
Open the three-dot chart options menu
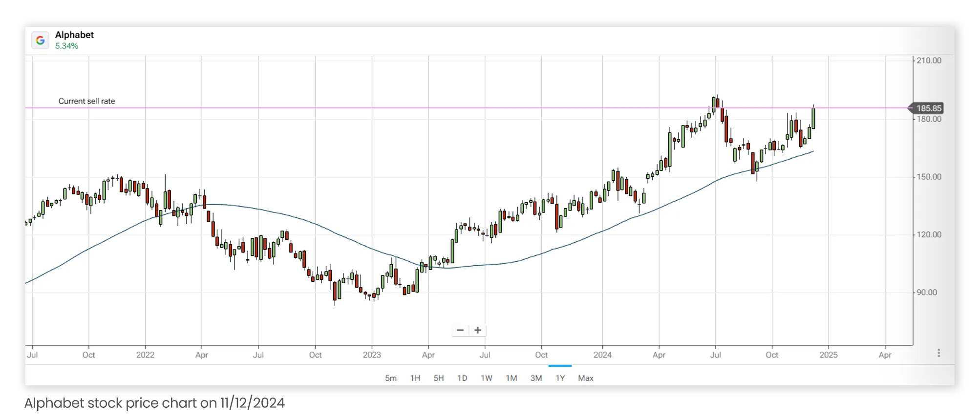coord(938,353)
